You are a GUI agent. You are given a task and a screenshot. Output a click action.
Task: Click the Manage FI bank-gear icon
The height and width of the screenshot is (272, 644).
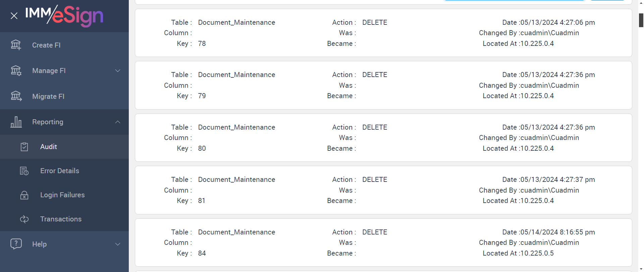[x=16, y=71]
